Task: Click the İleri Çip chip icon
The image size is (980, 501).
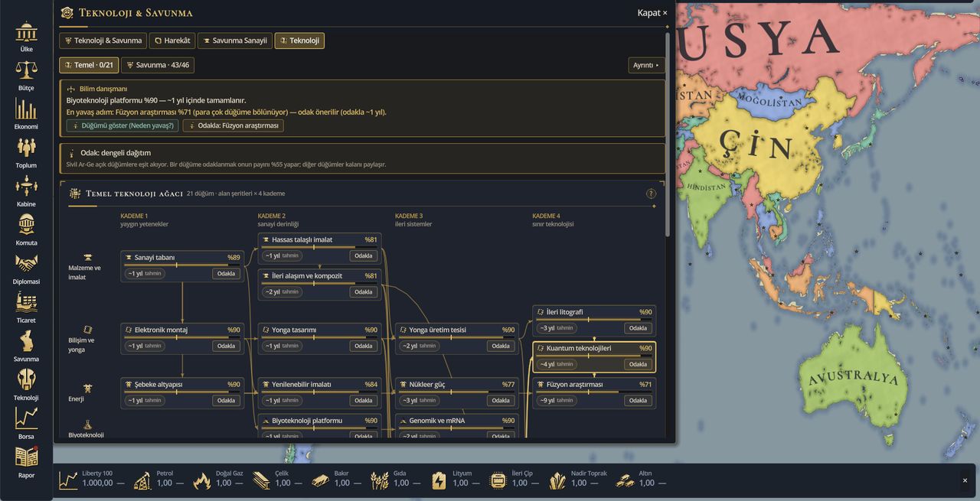Action: coord(498,480)
